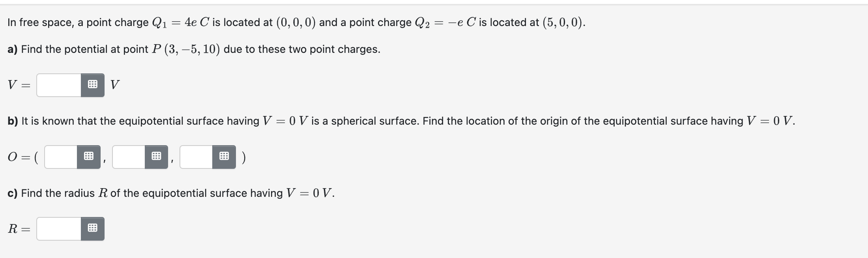This screenshot has width=868, height=258.
Task: Select the radius answer field in part c
Action: click(59, 228)
